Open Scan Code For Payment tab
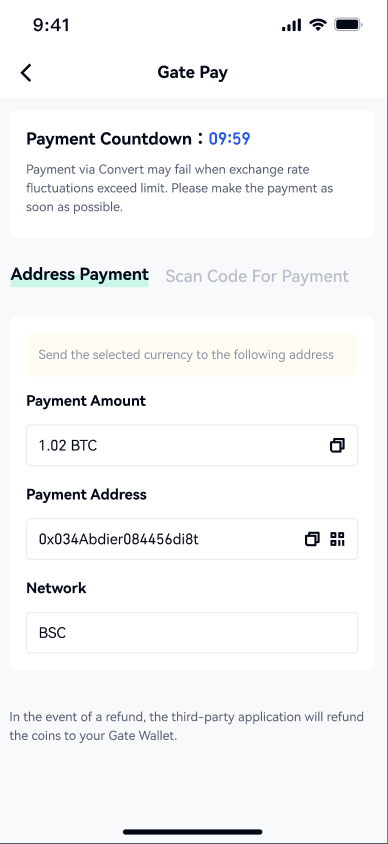This screenshot has width=388, height=844. [x=257, y=276]
